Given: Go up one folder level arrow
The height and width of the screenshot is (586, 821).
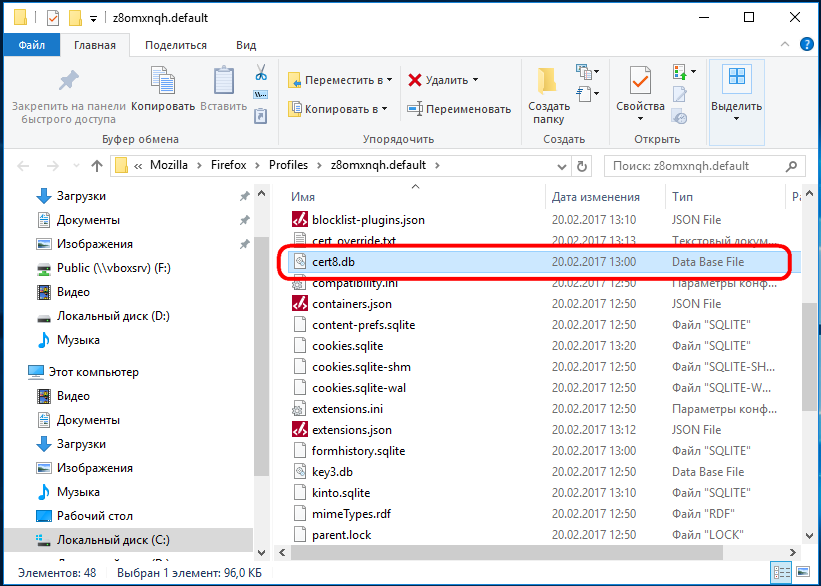Looking at the screenshot, I should 96,166.
